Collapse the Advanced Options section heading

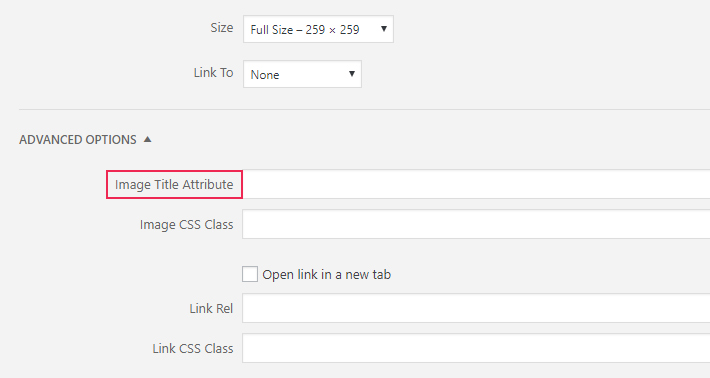coord(78,139)
